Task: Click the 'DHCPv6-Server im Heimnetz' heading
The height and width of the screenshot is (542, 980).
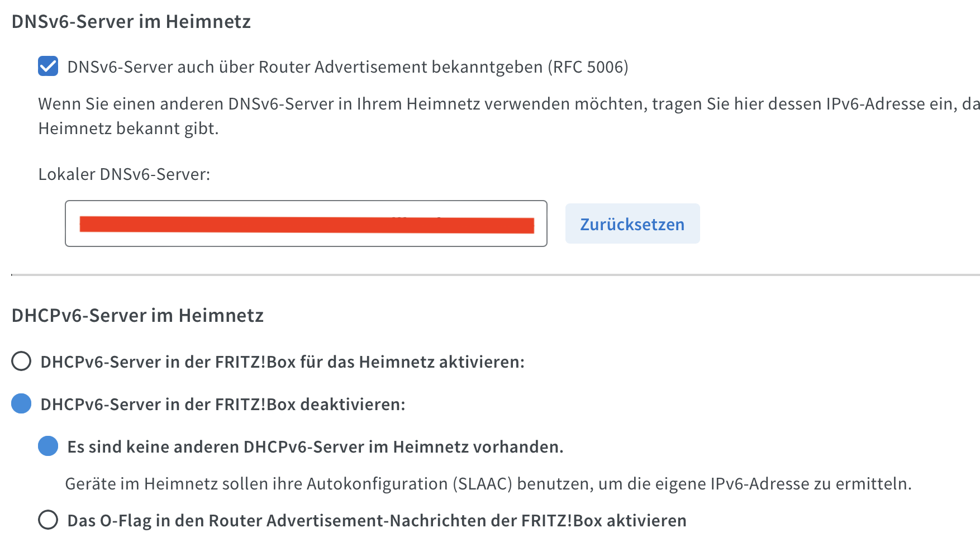Action: [x=137, y=315]
